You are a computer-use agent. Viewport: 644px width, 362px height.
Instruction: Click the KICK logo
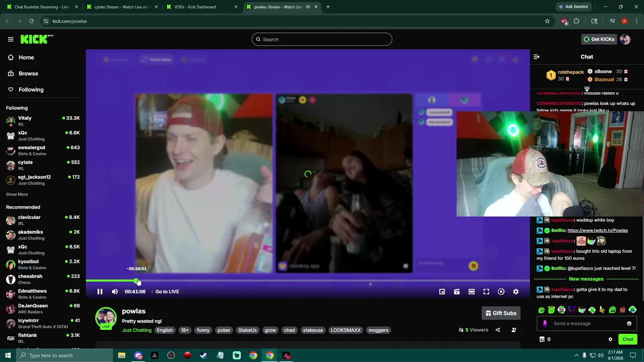pos(37,39)
